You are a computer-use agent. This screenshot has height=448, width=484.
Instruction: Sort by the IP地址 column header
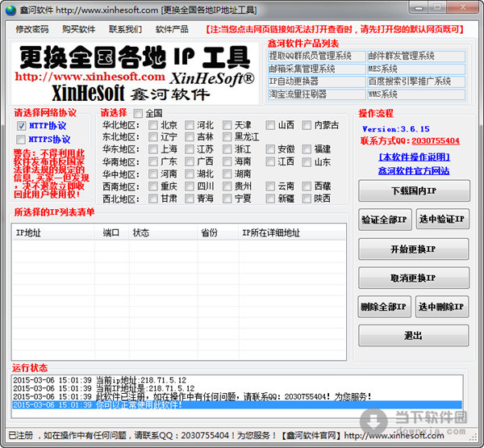point(53,232)
